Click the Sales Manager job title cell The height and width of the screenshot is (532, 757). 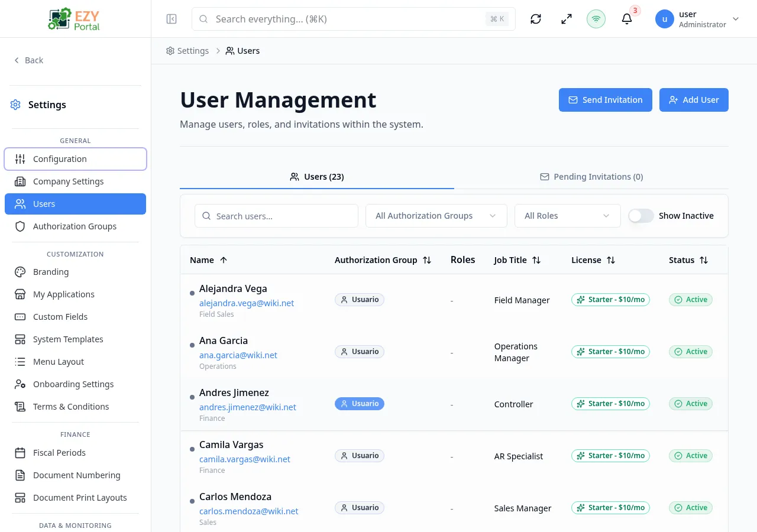click(x=523, y=508)
